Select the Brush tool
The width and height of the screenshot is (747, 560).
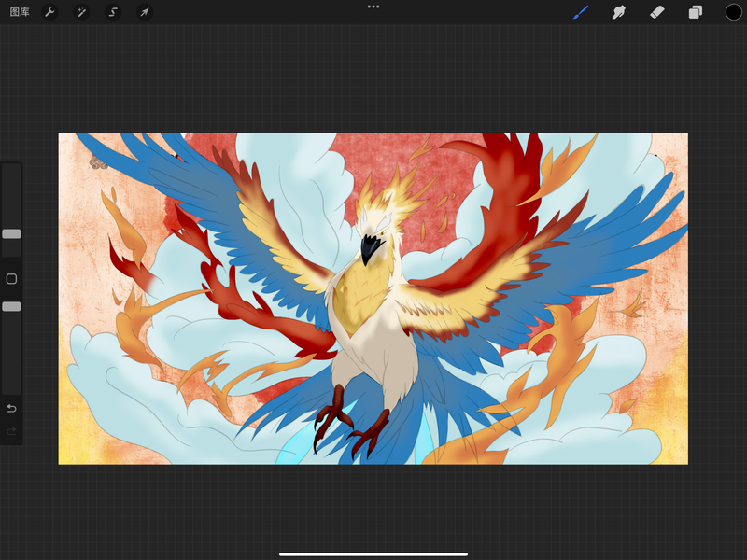click(581, 12)
